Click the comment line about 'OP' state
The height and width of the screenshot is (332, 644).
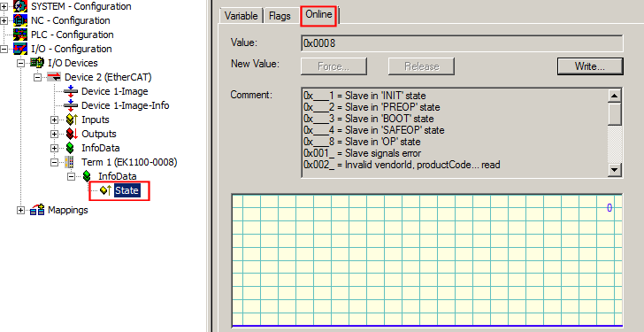click(x=362, y=142)
